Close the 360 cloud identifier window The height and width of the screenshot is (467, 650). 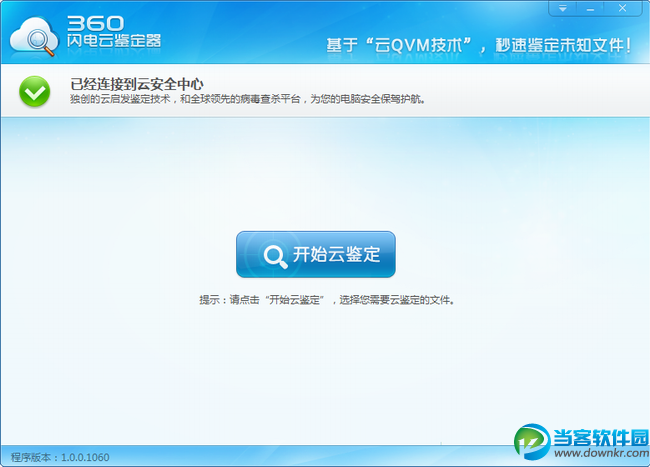click(x=623, y=8)
